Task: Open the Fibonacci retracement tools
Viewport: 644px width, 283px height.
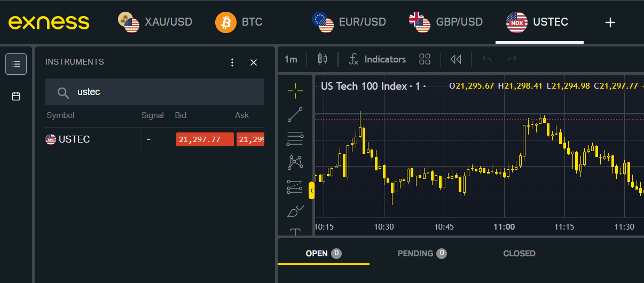Action: 295,139
